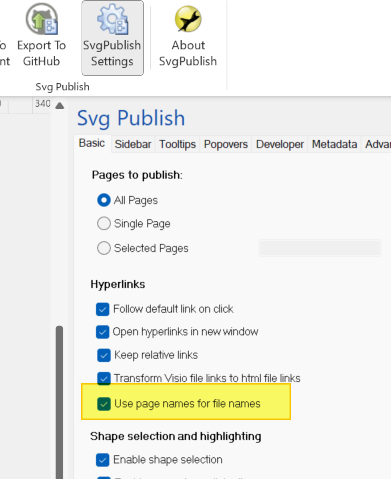Open the Popovers tab
This screenshot has height=479, width=391.
[x=226, y=144]
